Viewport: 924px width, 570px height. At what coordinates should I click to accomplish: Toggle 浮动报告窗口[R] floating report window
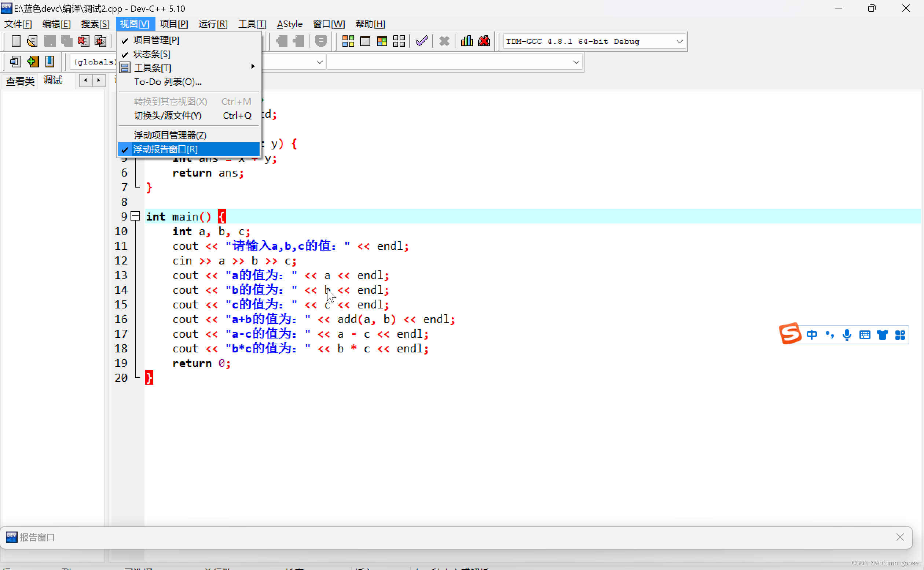click(165, 149)
